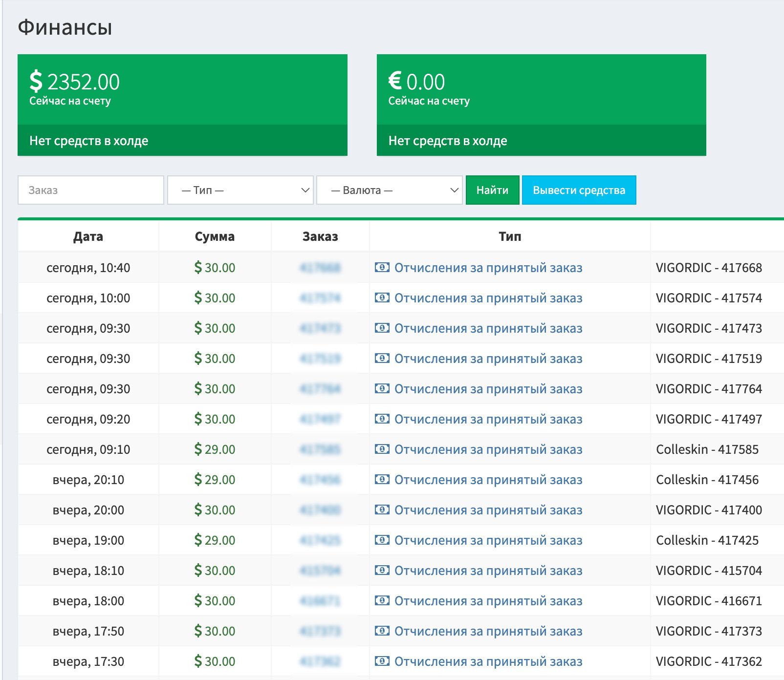Click date cell вчера, 20:10
This screenshot has height=680, width=784.
coord(88,480)
